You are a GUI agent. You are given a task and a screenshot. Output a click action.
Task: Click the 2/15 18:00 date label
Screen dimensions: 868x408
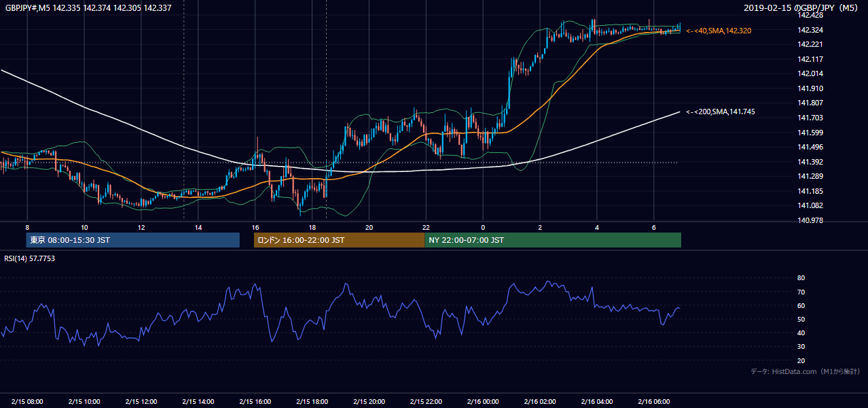tap(312, 401)
